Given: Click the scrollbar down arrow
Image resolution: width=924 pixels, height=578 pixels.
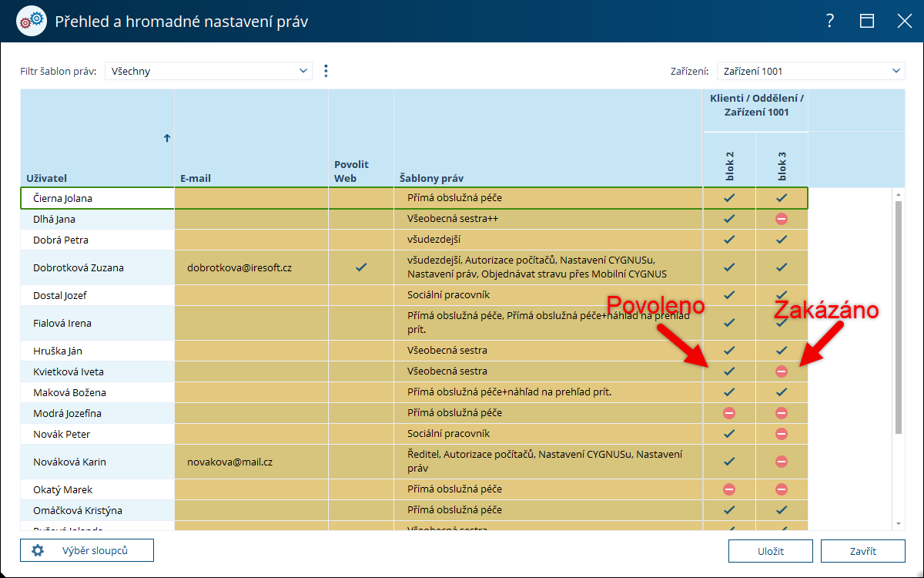Looking at the screenshot, I should (899, 524).
